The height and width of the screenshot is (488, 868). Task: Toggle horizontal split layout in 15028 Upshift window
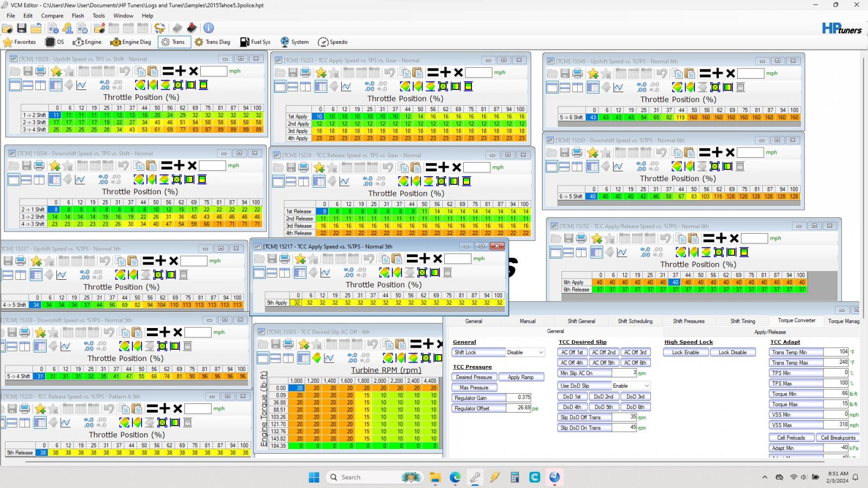[x=28, y=85]
